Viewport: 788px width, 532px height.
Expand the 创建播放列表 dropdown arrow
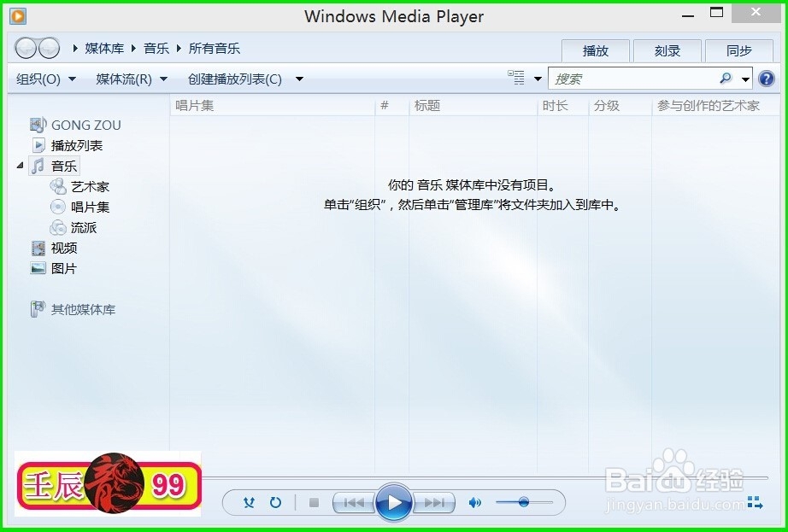[299, 79]
